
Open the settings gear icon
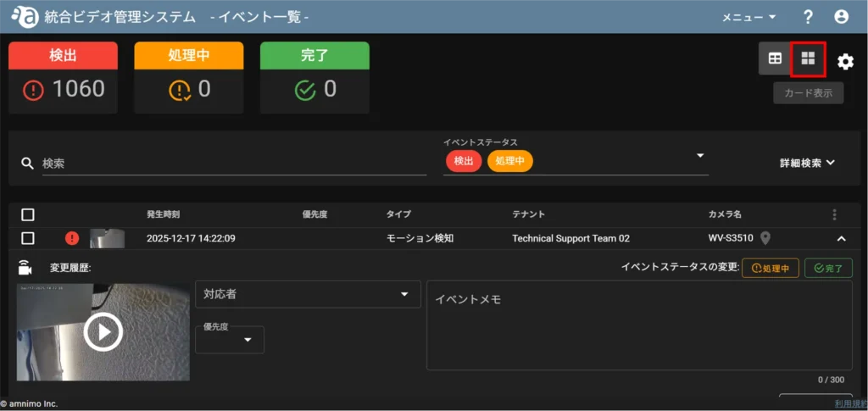(845, 61)
